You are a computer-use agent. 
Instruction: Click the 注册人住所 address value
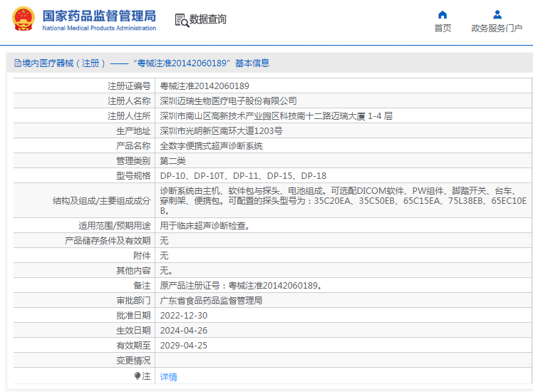coord(276,116)
